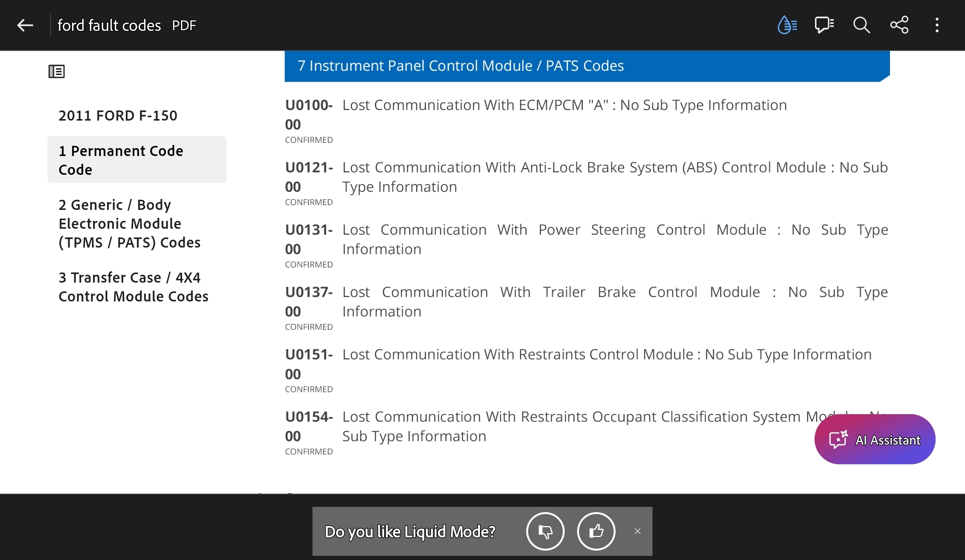This screenshot has height=560, width=965.
Task: Collapse the outline sidebar icon
Action: (x=57, y=71)
